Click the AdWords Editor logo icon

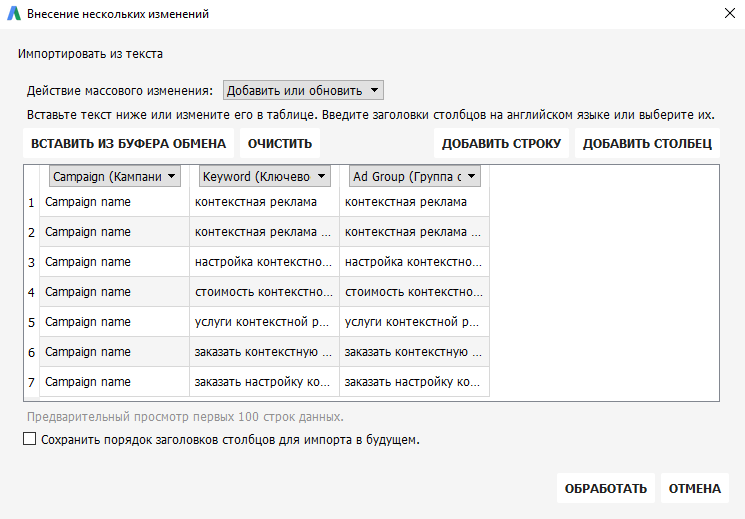click(14, 14)
